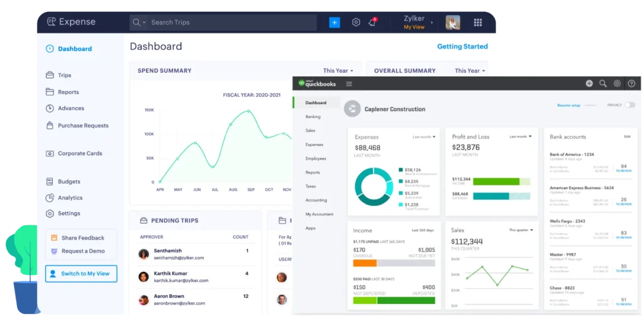Click the $1,238 legend color swatch

click(x=401, y=204)
